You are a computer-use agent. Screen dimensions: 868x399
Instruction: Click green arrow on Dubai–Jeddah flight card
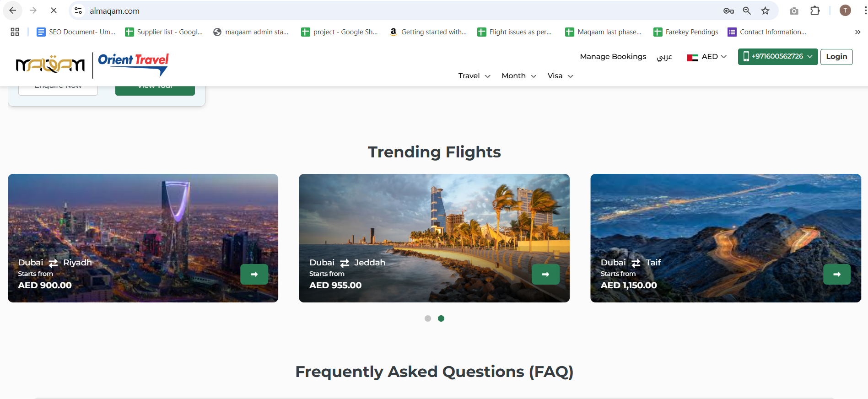545,274
